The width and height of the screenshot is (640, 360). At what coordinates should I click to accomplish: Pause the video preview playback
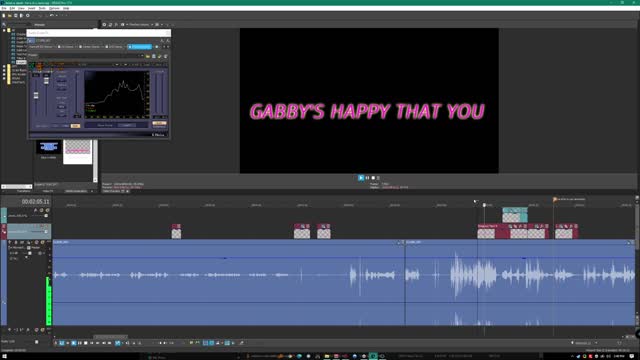pos(367,178)
